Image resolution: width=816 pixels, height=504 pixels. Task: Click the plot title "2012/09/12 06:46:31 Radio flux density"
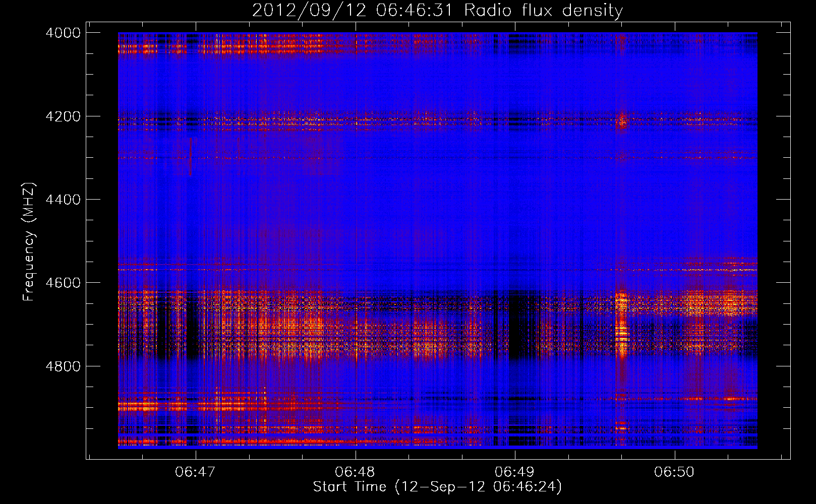click(437, 10)
